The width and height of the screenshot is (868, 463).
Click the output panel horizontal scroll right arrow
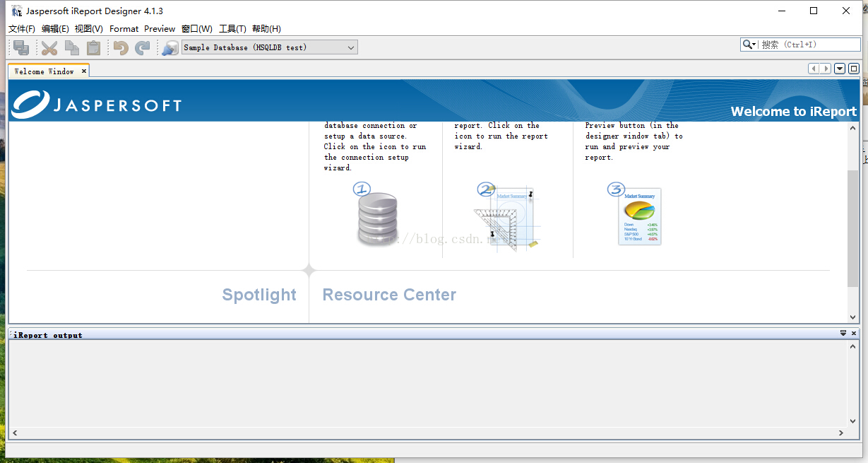(841, 433)
